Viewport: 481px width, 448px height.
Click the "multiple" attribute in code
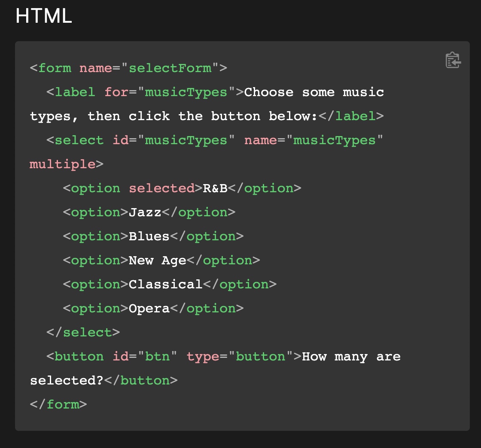62,164
